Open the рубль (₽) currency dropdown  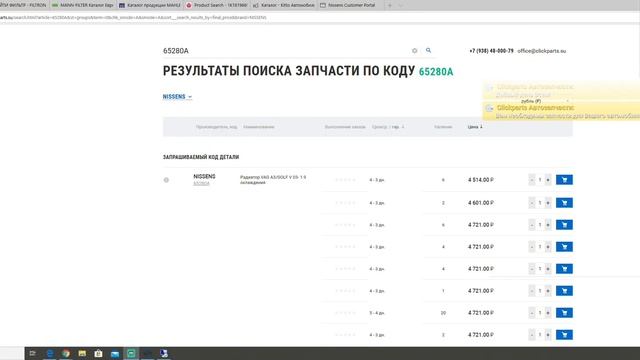544,101
